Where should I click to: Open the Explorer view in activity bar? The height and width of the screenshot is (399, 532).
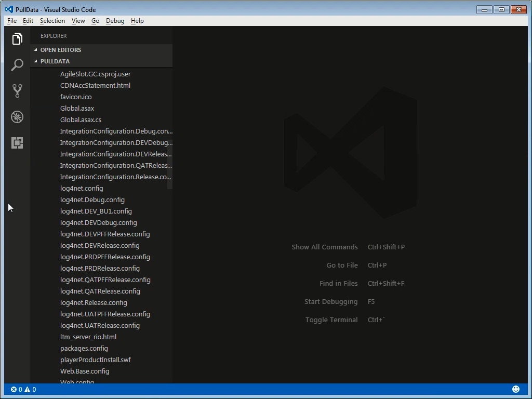pyautogui.click(x=17, y=38)
